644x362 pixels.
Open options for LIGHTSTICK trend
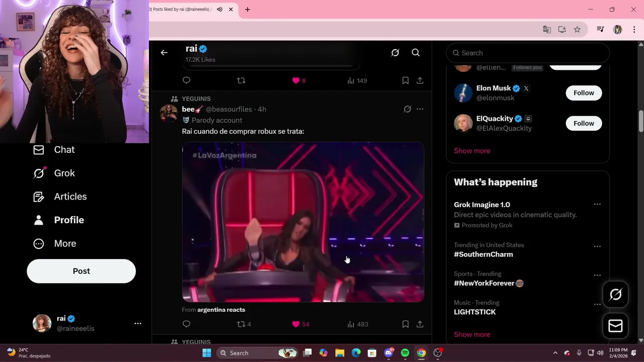coord(597,304)
